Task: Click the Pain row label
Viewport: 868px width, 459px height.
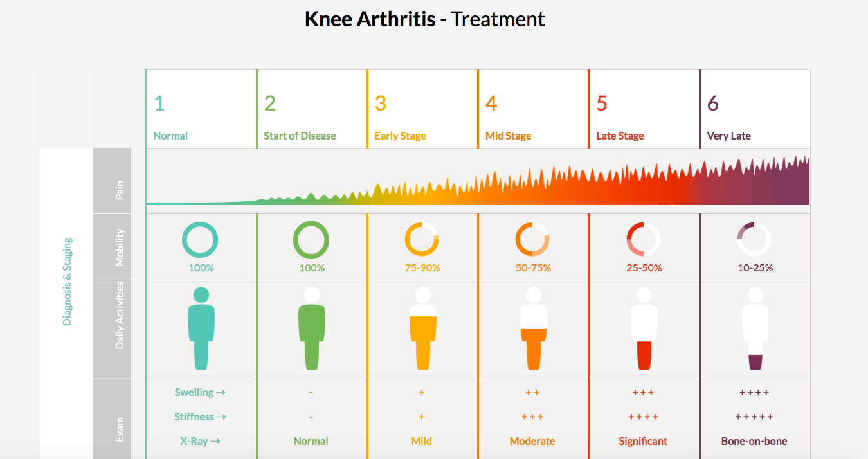Action: pyautogui.click(x=120, y=190)
